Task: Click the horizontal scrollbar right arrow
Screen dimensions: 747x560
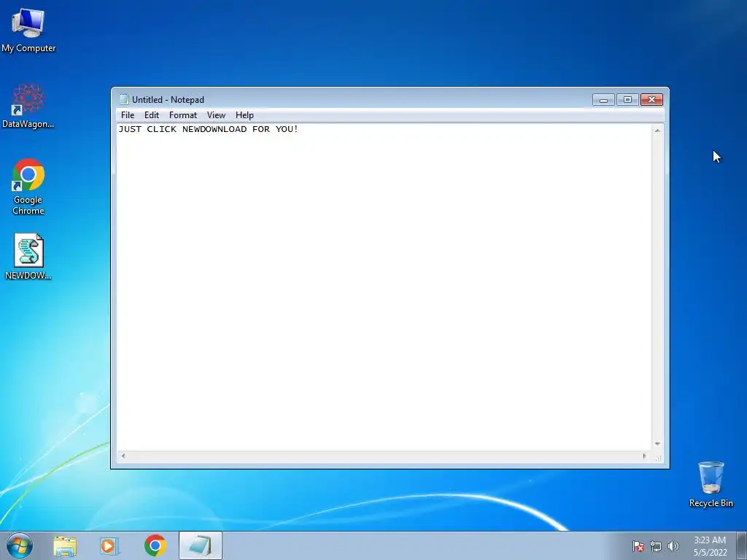Action: pyautogui.click(x=644, y=456)
